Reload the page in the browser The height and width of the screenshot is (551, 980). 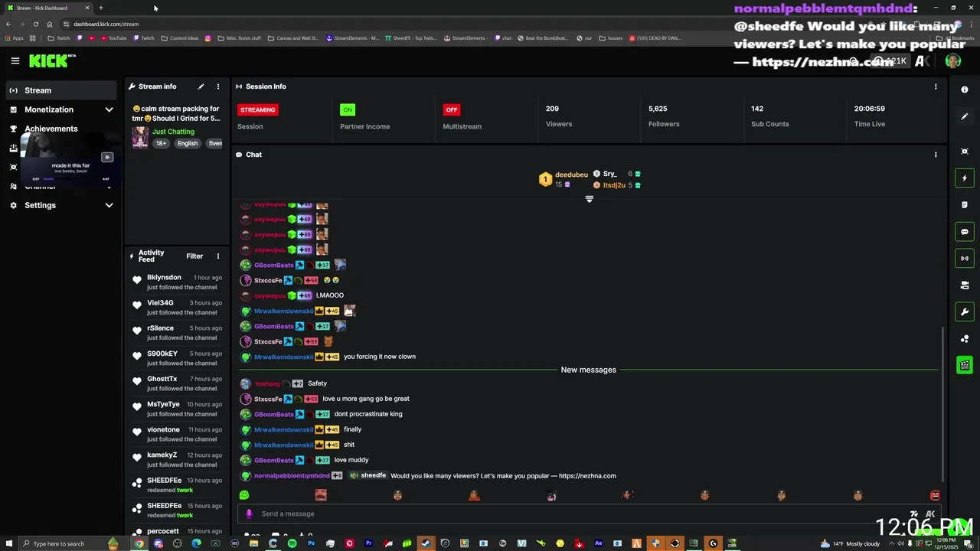(35, 24)
